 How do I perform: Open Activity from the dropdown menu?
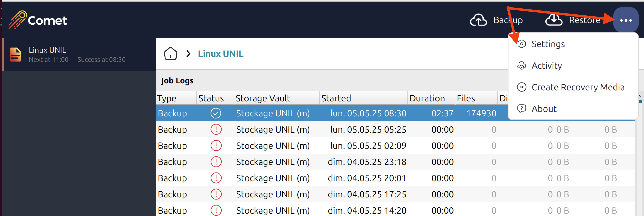[x=547, y=66]
